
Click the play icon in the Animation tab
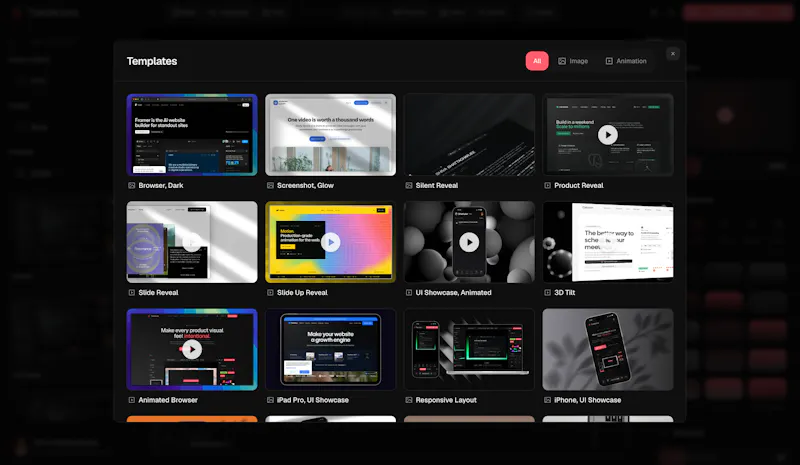[x=609, y=61]
